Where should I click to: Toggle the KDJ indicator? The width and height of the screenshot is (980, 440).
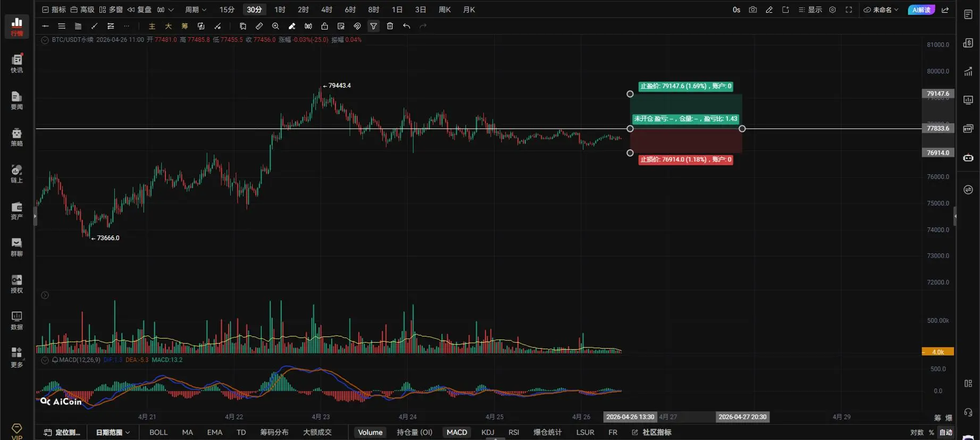click(488, 432)
